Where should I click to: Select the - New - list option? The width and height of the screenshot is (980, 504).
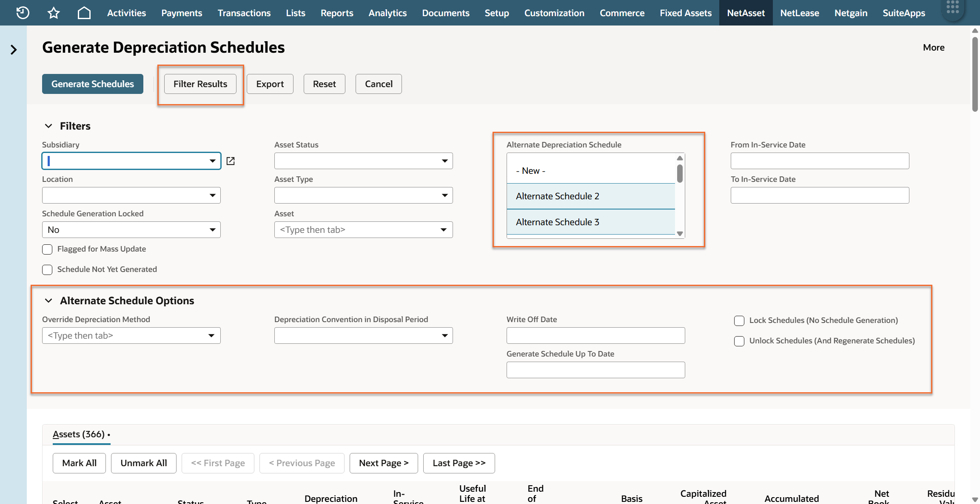click(x=591, y=171)
